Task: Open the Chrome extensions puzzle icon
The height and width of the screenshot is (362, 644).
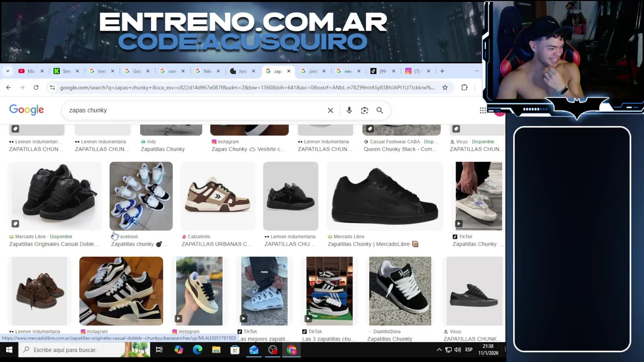Action: click(x=464, y=87)
